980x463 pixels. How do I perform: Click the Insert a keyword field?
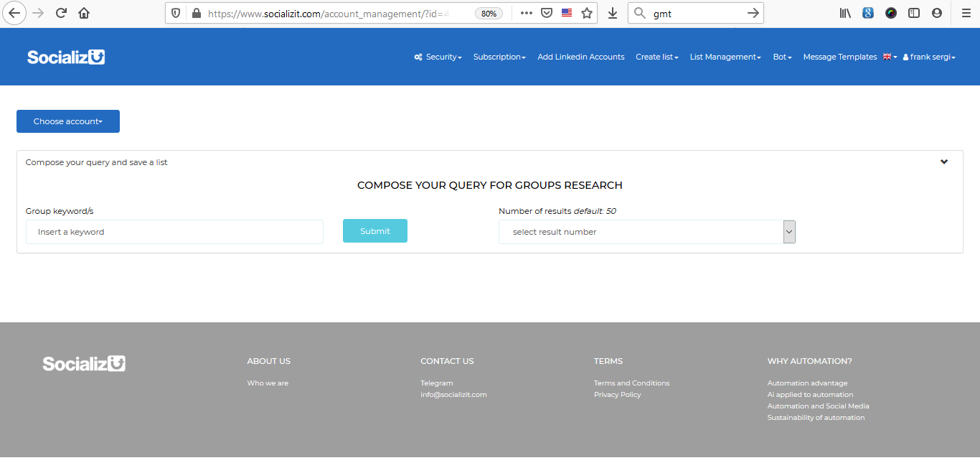pos(174,232)
